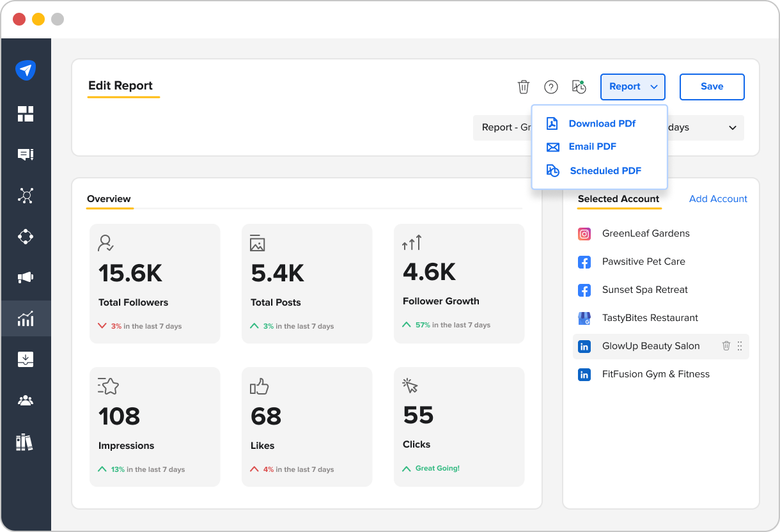Click the yellow window minimize dot
This screenshot has width=780, height=532.
pyautogui.click(x=38, y=19)
